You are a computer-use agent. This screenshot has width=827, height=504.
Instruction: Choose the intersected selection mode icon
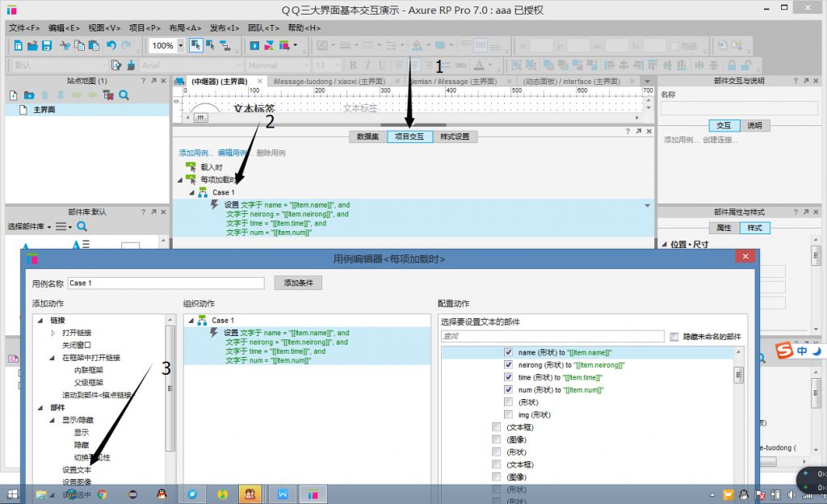(195, 46)
